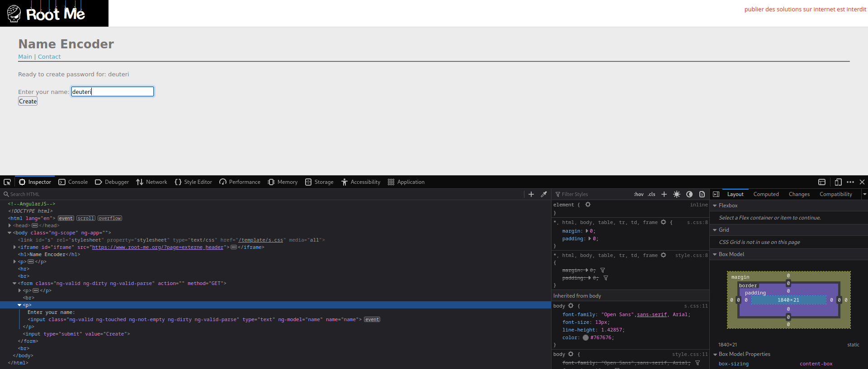Click the scroll badge on html
This screenshot has height=369, width=868.
(x=85, y=218)
